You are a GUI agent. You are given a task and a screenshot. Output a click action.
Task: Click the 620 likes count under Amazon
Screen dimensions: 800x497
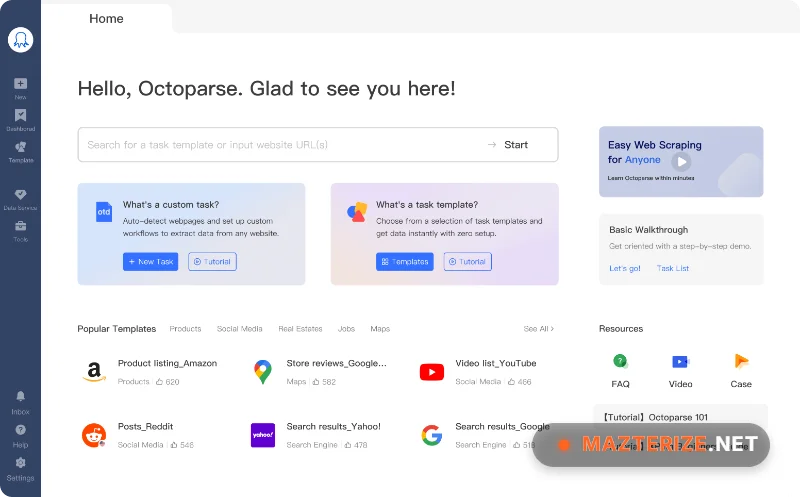coord(168,382)
